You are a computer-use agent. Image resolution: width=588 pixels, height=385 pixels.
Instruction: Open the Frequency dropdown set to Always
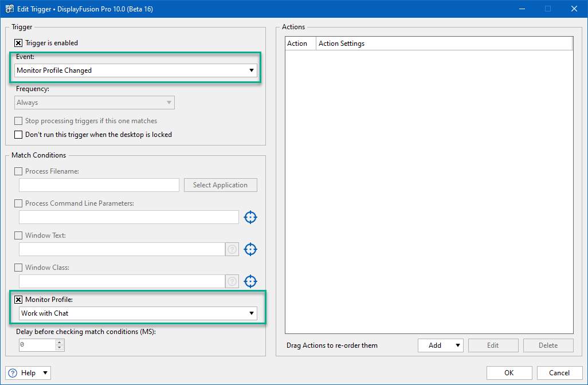pyautogui.click(x=95, y=103)
